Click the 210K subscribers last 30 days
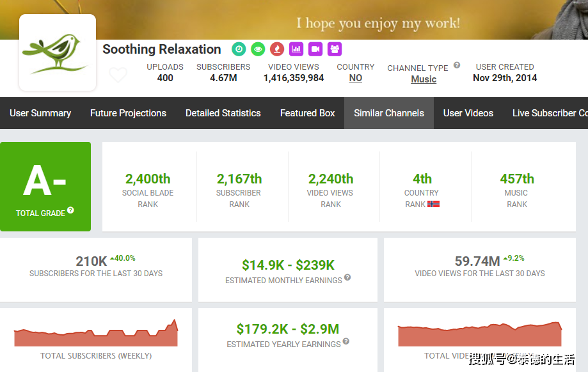 pyautogui.click(x=91, y=261)
